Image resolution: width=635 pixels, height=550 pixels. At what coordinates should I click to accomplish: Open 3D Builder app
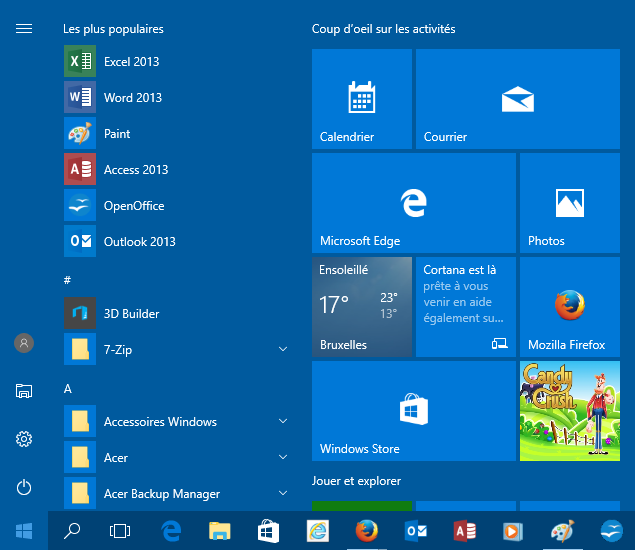coord(131,314)
